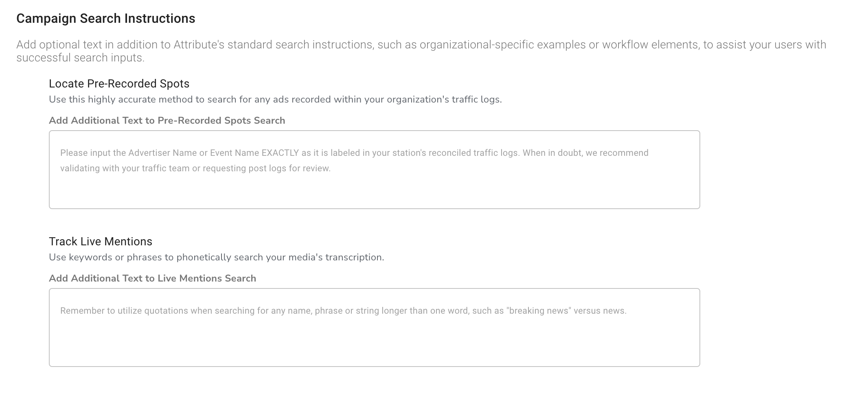
Task: Click label Add Additional Text to Live Mentions Search
Action: point(152,278)
